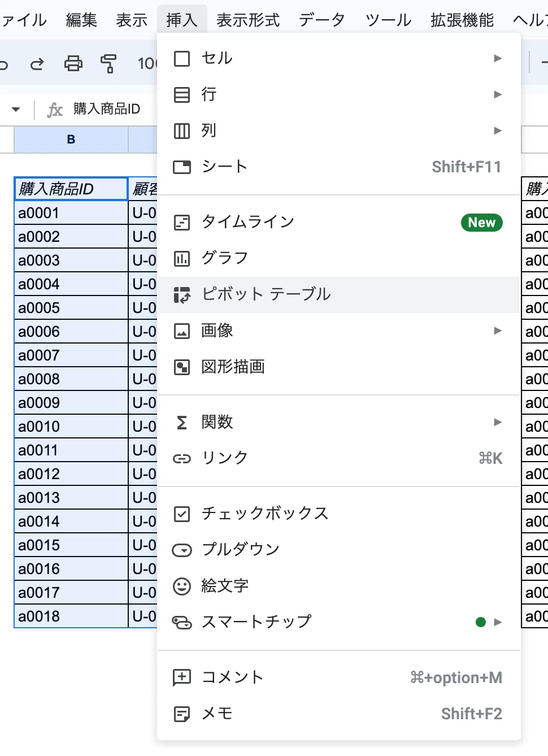Select cell a0018

(71, 616)
